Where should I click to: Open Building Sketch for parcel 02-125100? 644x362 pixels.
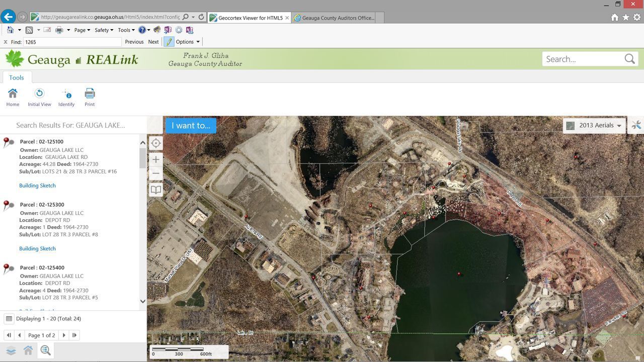(x=37, y=186)
